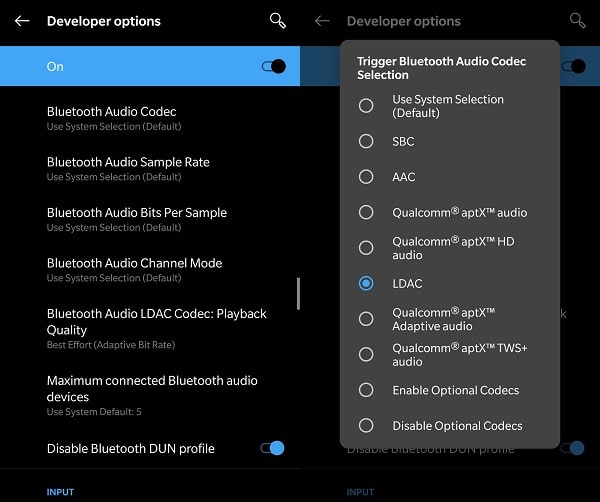Toggle Disable Bluetooth DUN profile switch
The image size is (600, 502).
272,448
